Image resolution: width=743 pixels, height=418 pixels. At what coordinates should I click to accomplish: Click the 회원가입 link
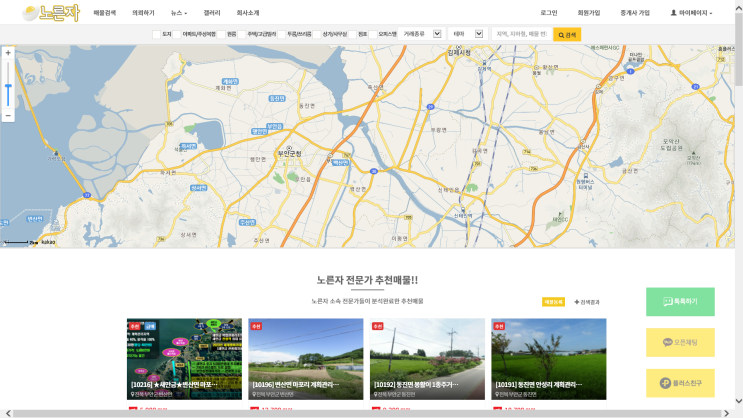point(589,13)
